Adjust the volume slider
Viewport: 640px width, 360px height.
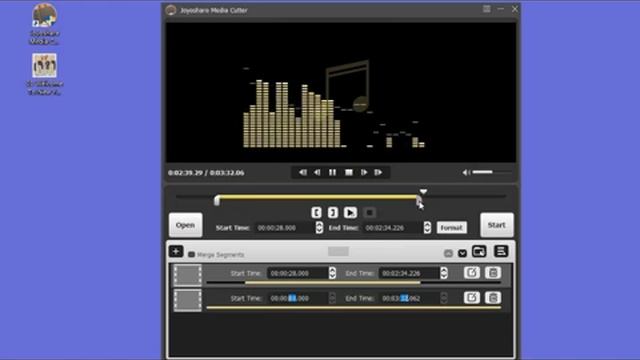(x=491, y=172)
